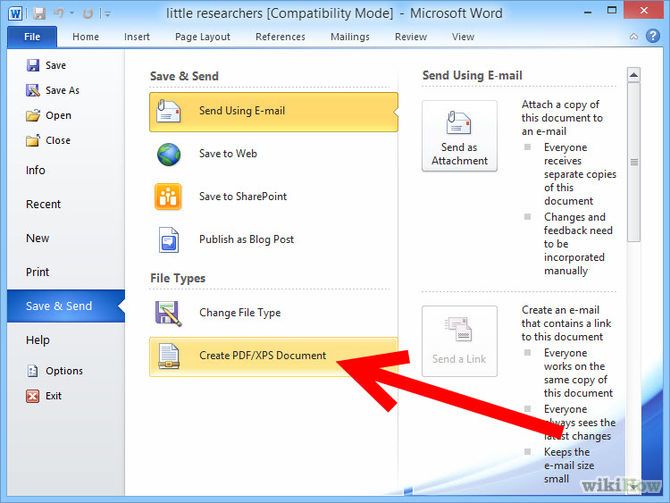
Task: Open Word Help question mark icon
Action: [x=653, y=36]
